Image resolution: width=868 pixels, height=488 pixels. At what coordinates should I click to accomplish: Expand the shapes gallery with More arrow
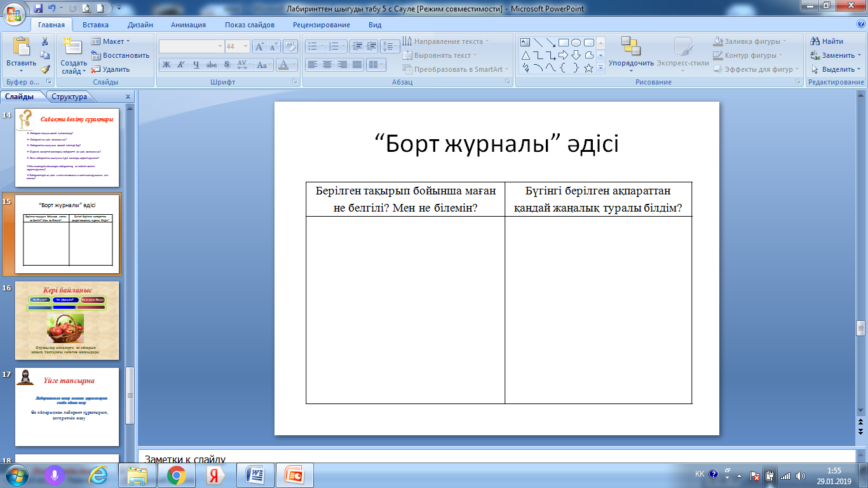(600, 69)
